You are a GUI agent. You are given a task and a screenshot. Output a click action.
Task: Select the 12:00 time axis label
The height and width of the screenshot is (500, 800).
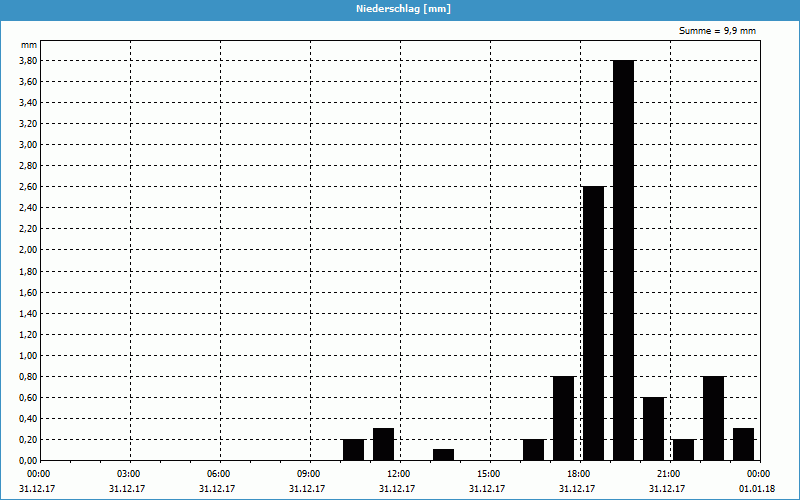point(398,473)
